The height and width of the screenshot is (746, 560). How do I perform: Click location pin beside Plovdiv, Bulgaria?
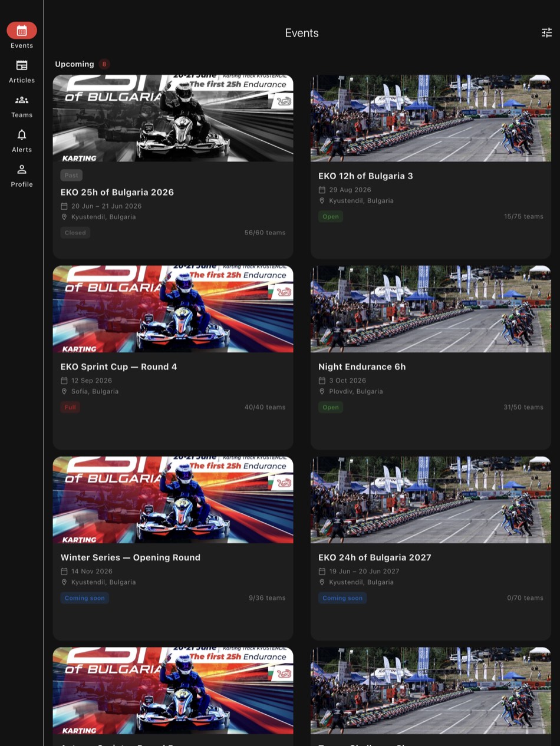(322, 391)
